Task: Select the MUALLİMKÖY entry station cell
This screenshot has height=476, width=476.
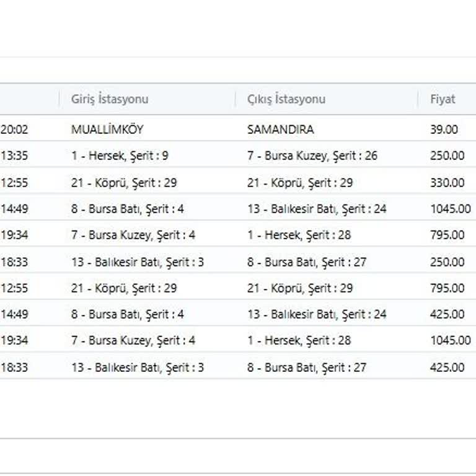Action: pos(107,130)
